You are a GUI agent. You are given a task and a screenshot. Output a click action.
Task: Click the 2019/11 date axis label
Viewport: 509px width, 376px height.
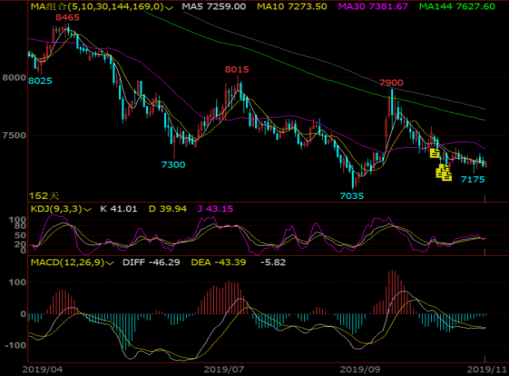pos(487,370)
